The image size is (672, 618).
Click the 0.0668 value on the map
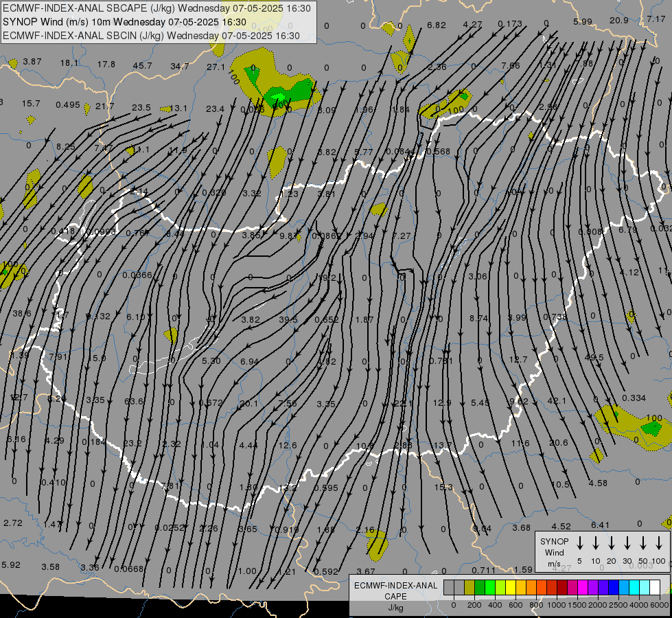coord(128,569)
